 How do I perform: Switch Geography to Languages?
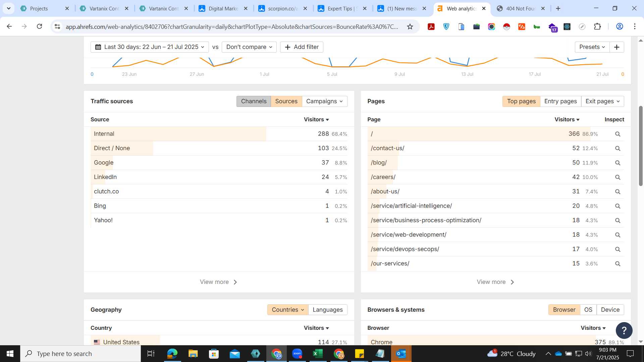(328, 310)
